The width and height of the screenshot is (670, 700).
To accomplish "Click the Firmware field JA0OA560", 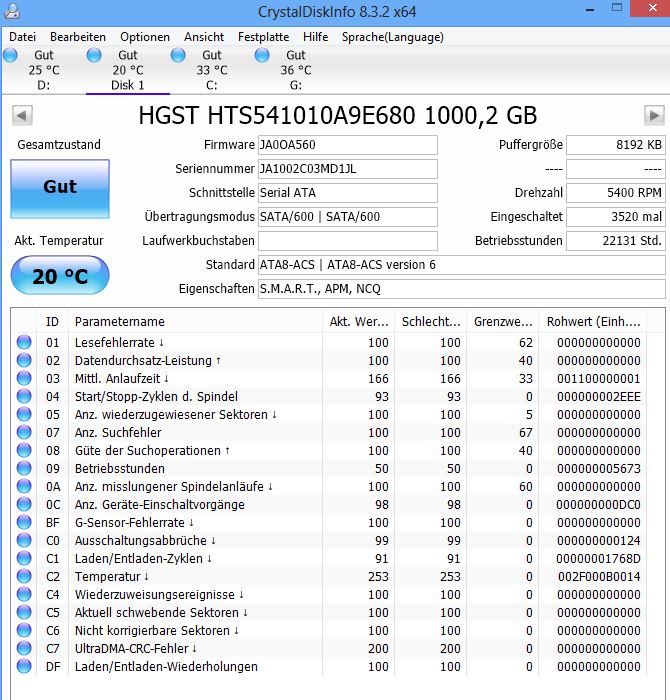I will tap(348, 145).
